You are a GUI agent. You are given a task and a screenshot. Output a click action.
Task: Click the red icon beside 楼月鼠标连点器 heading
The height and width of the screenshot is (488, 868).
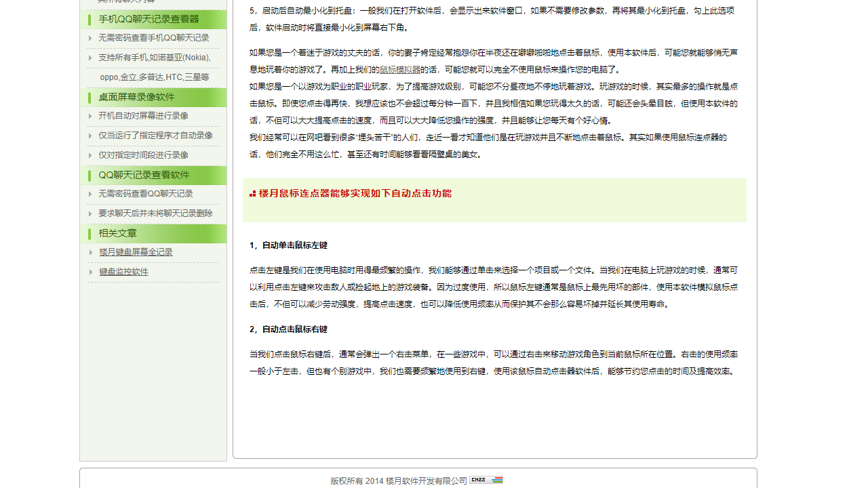(x=252, y=194)
